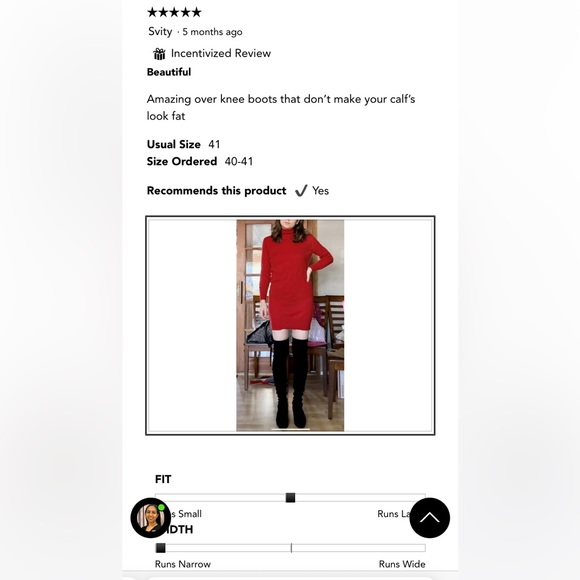Click the review title Beautiful
The width and height of the screenshot is (580, 580).
[169, 72]
